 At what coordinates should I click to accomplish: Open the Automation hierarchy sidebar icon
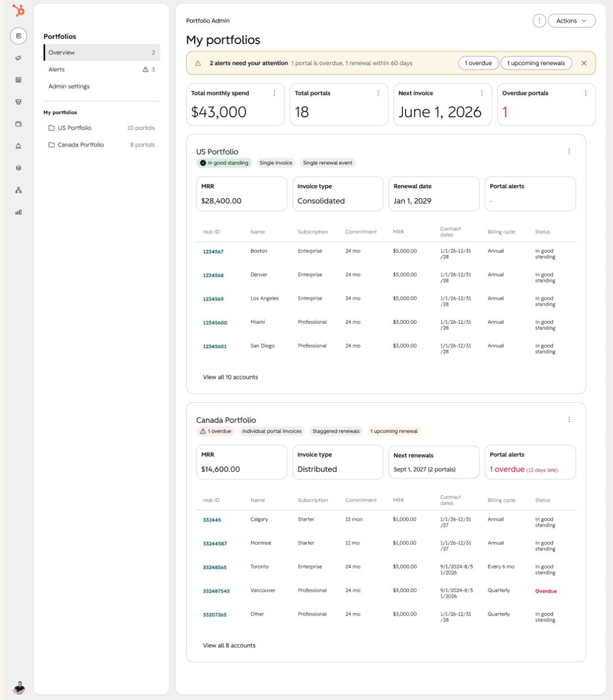click(18, 190)
